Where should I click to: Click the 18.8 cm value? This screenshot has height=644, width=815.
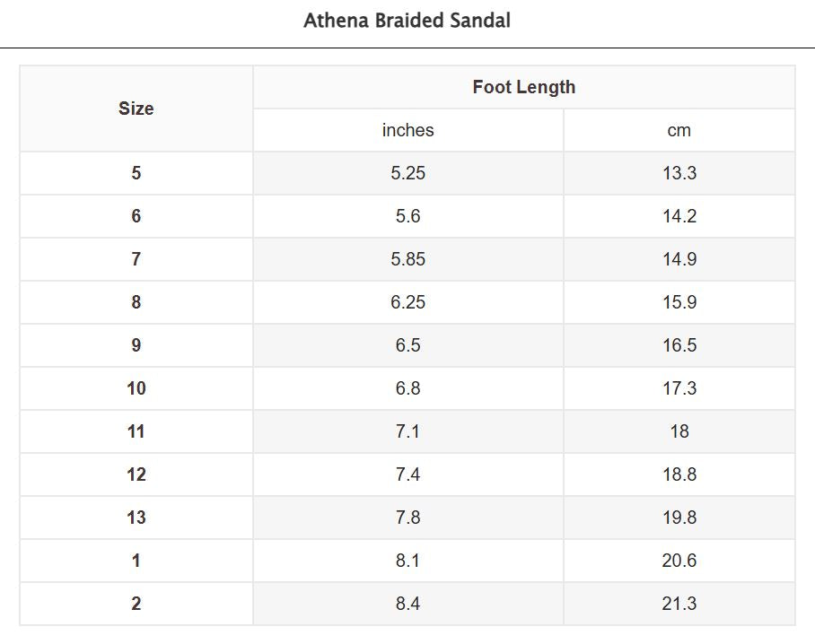click(x=679, y=474)
